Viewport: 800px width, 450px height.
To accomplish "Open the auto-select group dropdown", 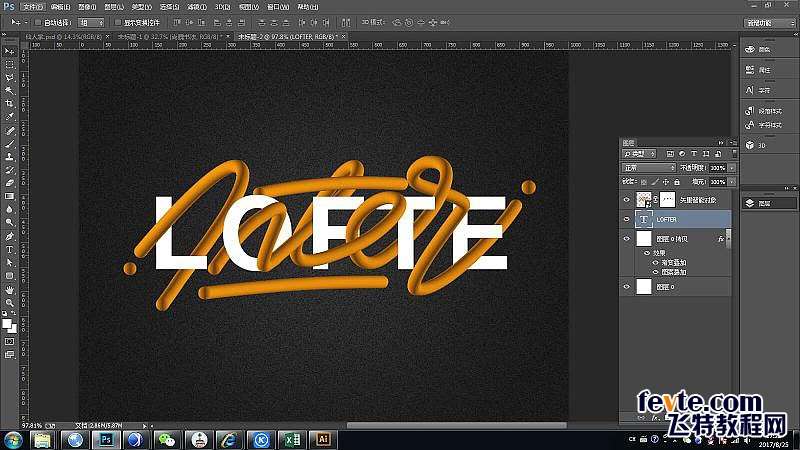I will (x=91, y=22).
